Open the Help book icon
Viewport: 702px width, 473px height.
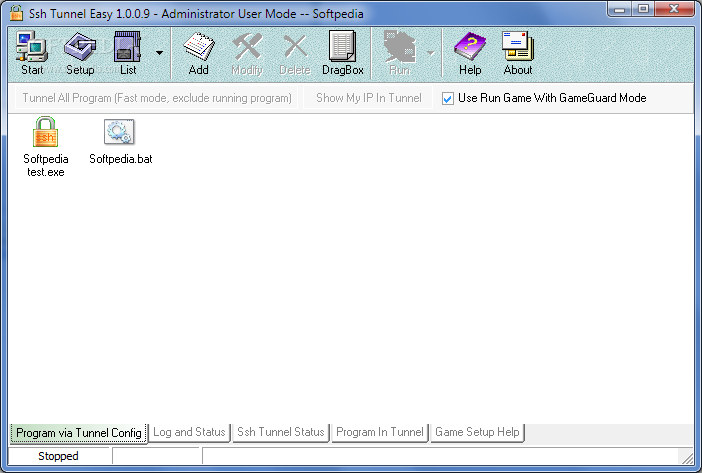click(x=470, y=53)
